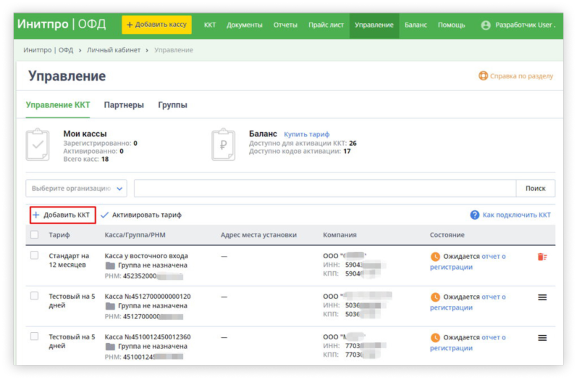
Task: Click folder icon under Касса №4510012450012360
Action: coord(110,347)
